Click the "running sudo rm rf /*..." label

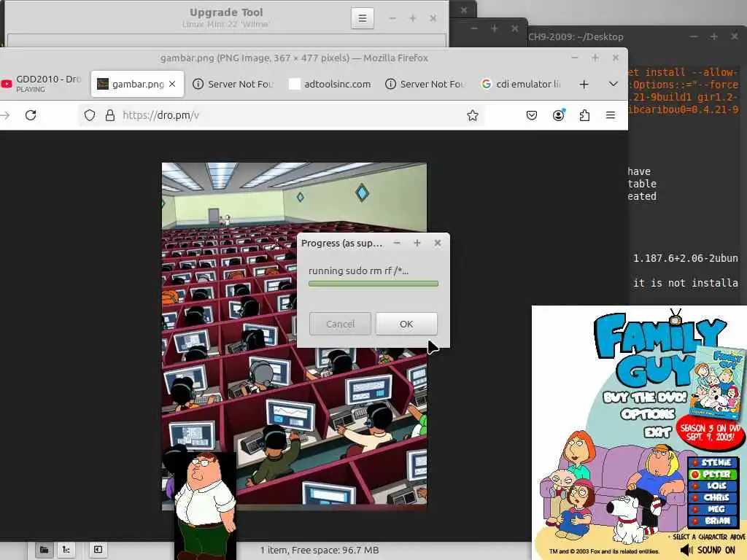(x=358, y=271)
